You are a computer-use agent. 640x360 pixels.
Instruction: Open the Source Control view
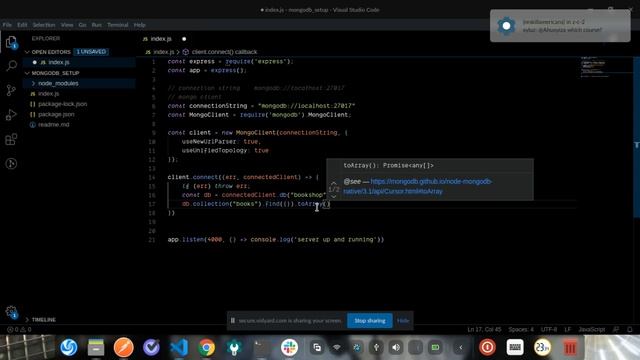click(x=11, y=90)
